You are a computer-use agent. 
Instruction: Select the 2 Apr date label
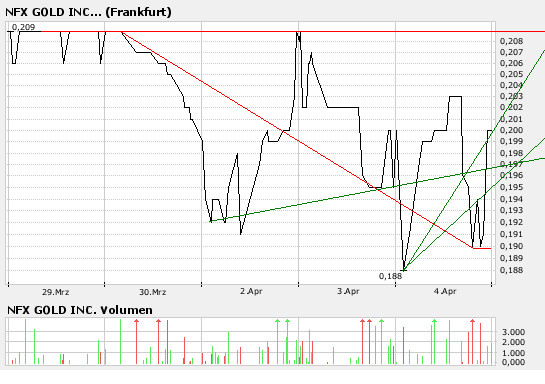(x=251, y=291)
